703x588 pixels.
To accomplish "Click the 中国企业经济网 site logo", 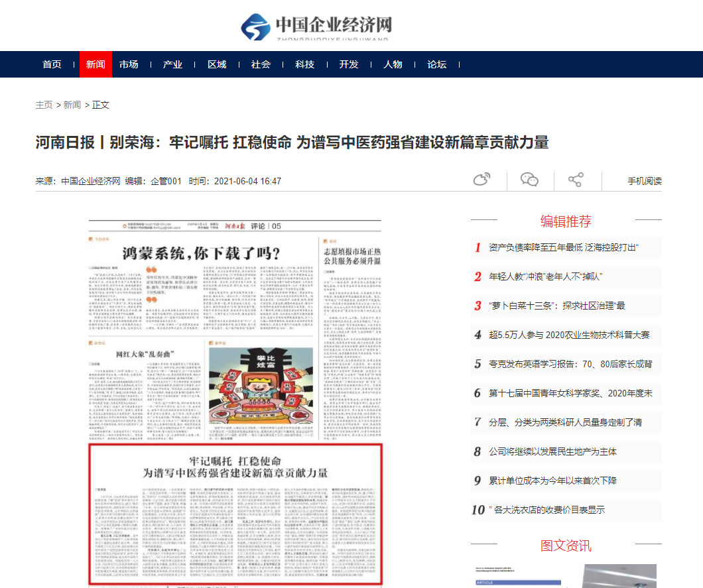I will tap(317, 27).
